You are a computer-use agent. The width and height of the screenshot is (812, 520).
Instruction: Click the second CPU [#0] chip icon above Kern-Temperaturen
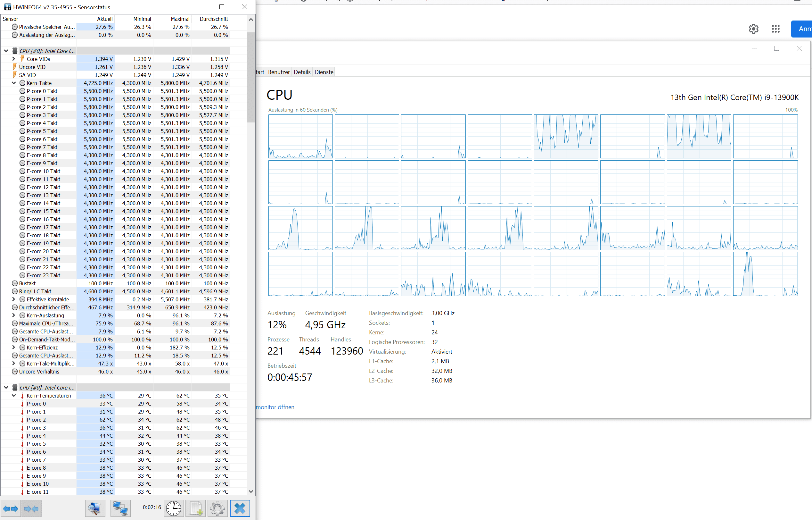point(14,387)
